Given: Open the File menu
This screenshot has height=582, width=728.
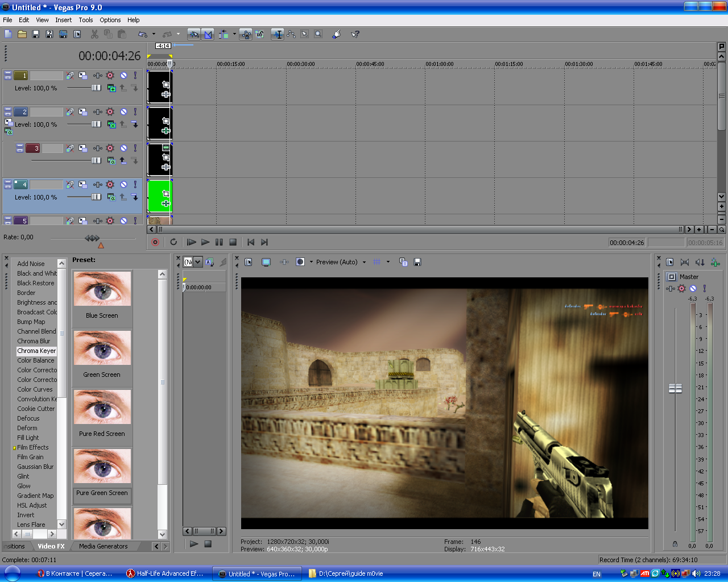Looking at the screenshot, I should 7,20.
